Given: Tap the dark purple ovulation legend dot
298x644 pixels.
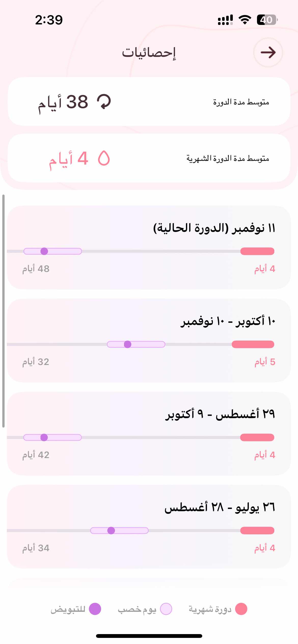Looking at the screenshot, I should [x=95, y=609].
